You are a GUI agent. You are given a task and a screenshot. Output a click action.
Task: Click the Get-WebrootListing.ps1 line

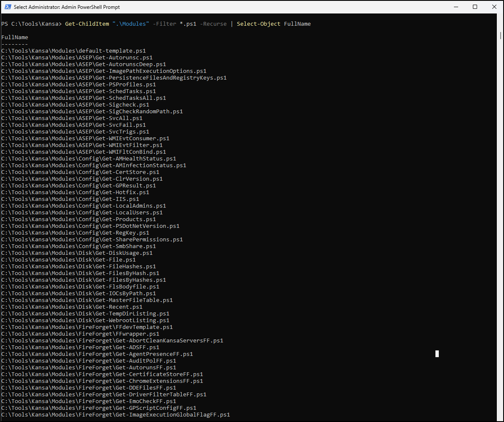pos(85,321)
